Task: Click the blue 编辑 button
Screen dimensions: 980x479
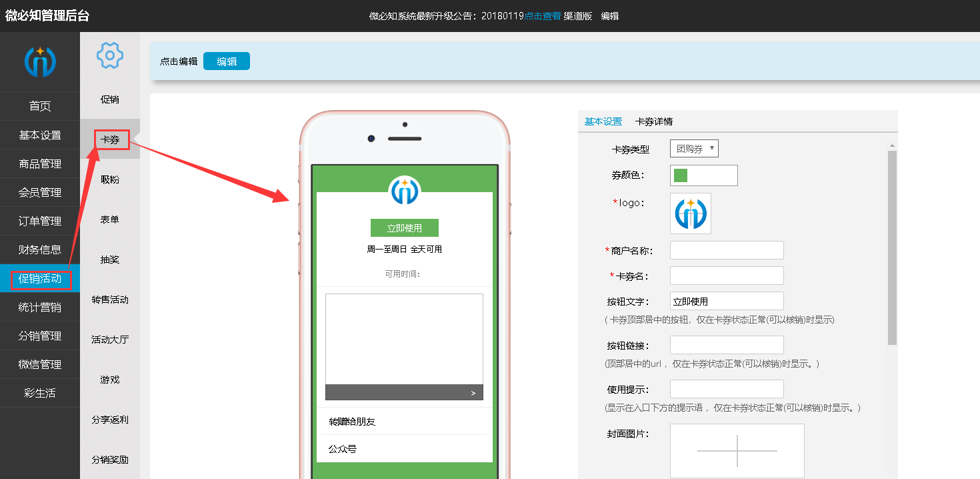Action: coord(227,61)
